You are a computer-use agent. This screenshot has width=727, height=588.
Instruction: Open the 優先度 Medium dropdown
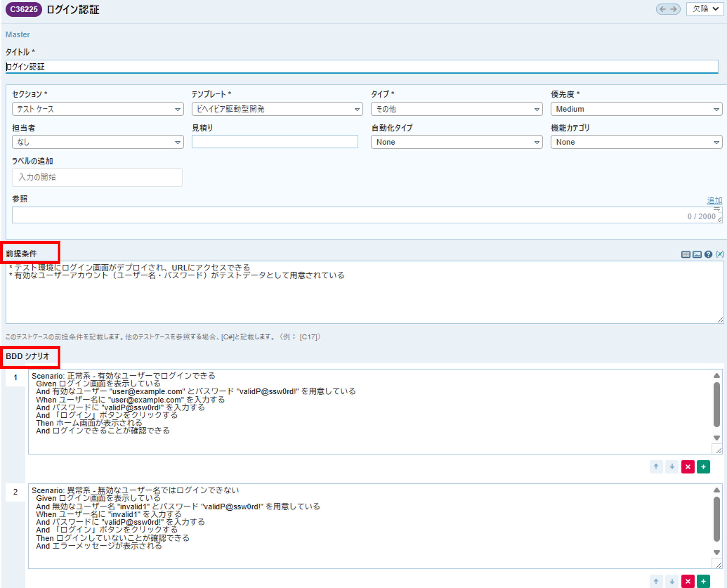pyautogui.click(x=636, y=109)
